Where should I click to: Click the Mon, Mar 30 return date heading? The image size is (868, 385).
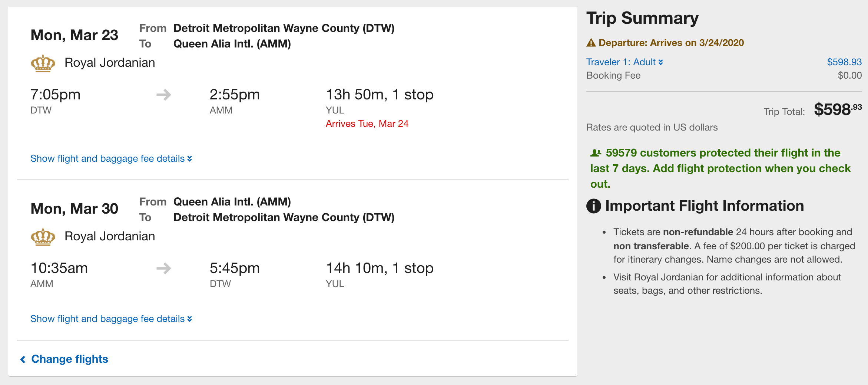coord(74,209)
